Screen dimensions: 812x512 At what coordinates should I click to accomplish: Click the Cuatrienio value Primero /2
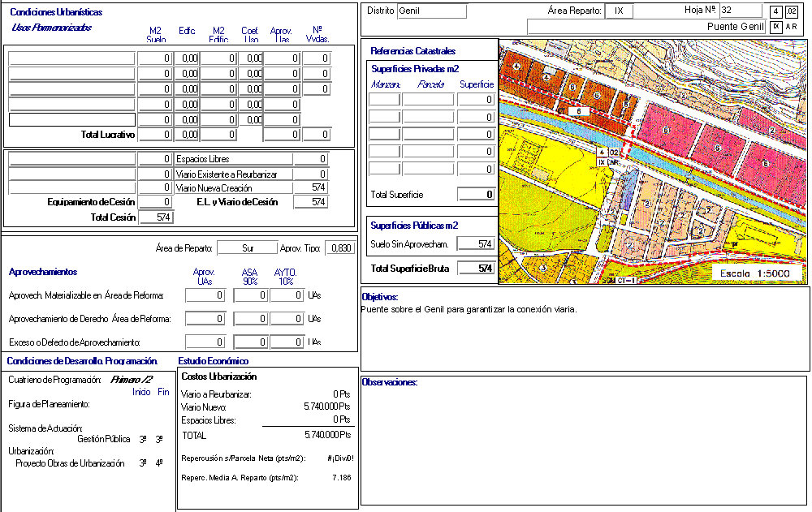(131, 380)
